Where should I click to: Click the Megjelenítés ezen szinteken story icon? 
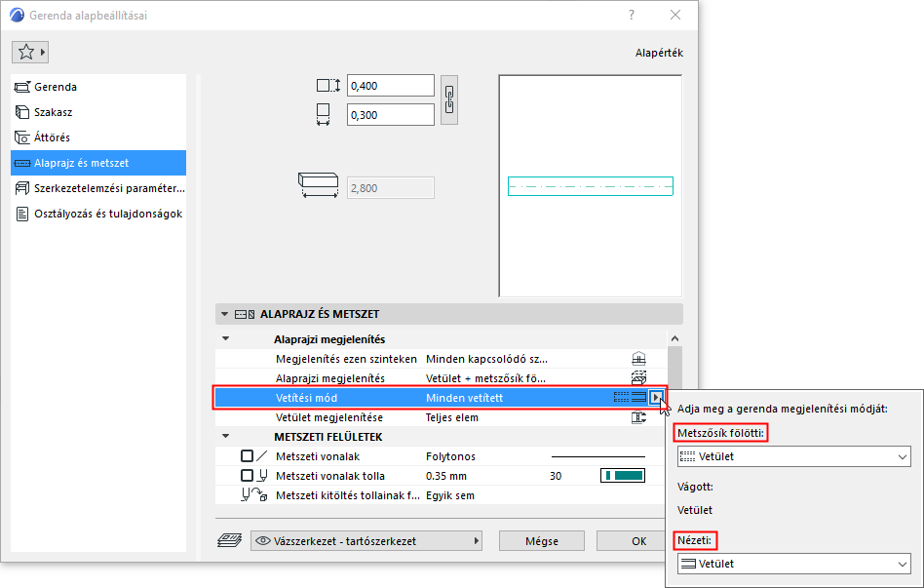click(638, 359)
